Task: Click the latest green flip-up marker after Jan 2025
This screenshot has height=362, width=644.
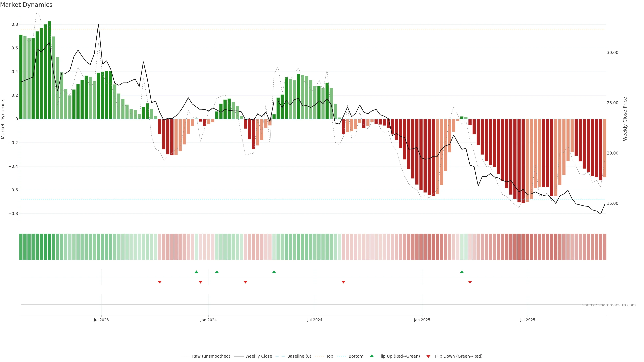Action: tap(462, 272)
